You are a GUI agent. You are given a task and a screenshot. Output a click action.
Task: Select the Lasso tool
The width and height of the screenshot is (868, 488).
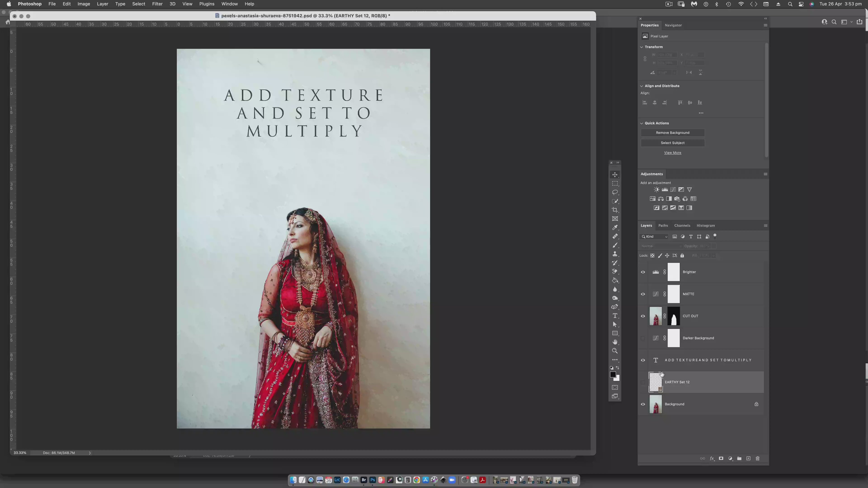[615, 192]
